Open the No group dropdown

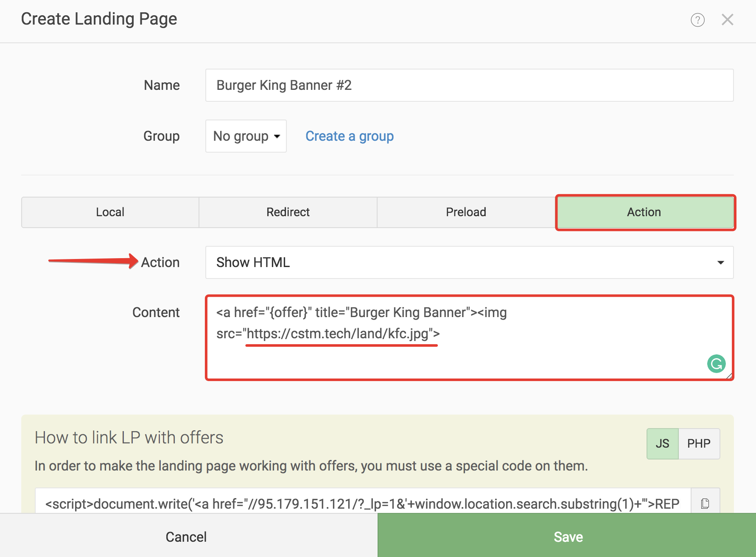point(246,136)
